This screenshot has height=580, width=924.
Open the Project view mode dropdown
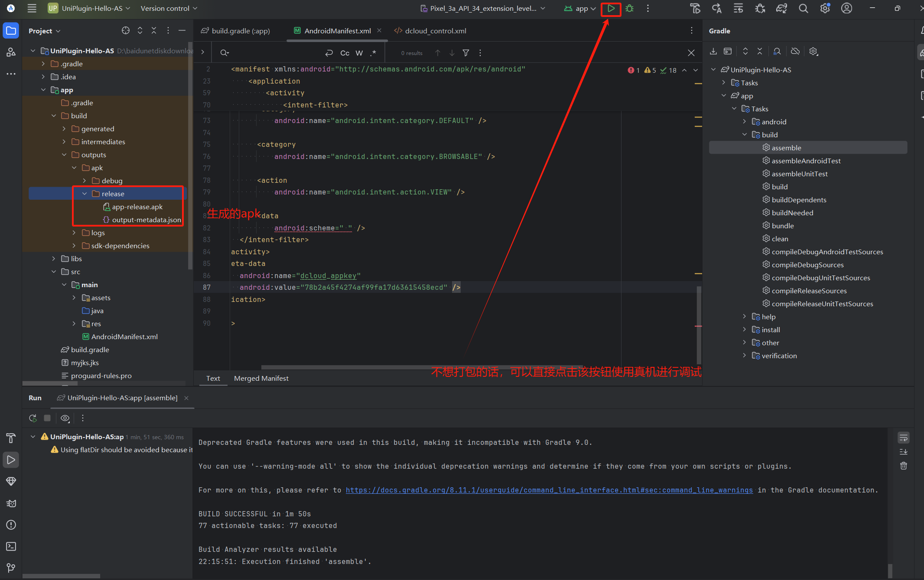click(45, 31)
